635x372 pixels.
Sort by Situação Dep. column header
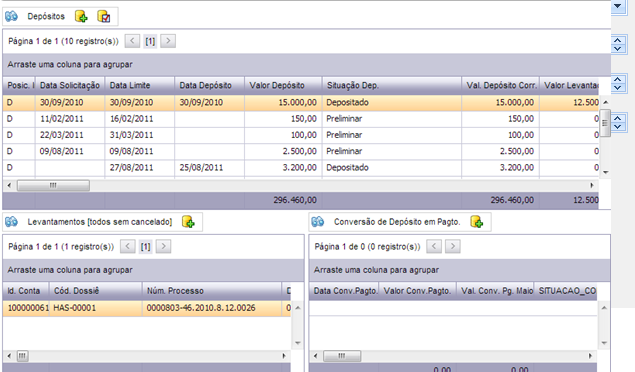pos(392,85)
